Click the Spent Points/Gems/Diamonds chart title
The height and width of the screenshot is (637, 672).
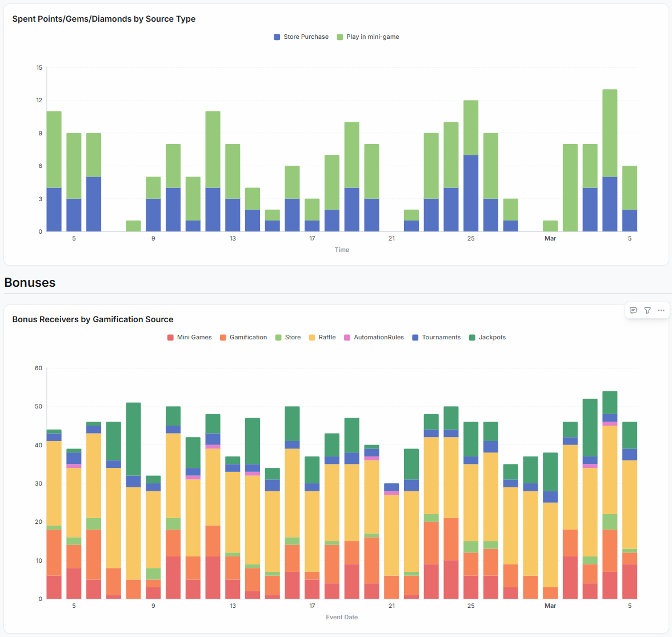click(104, 19)
